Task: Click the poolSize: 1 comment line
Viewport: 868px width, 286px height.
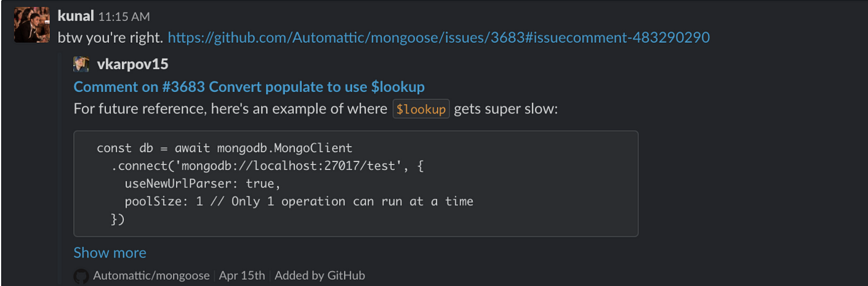Action: tap(299, 201)
